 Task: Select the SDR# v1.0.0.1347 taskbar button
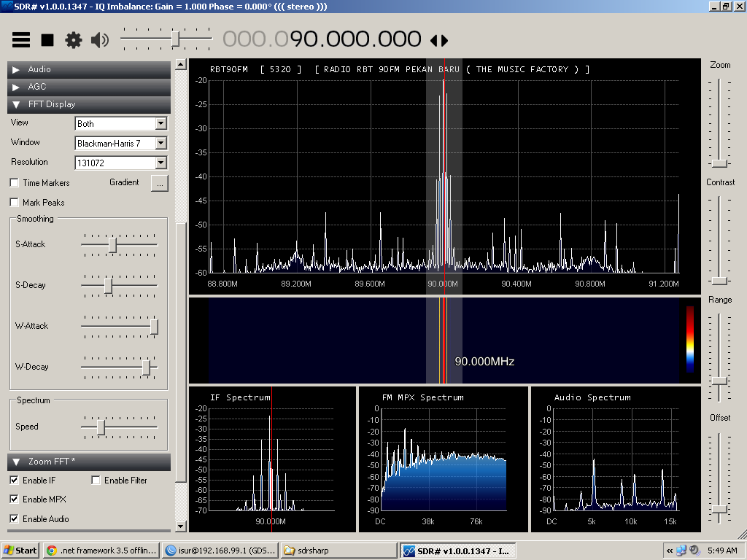457,551
